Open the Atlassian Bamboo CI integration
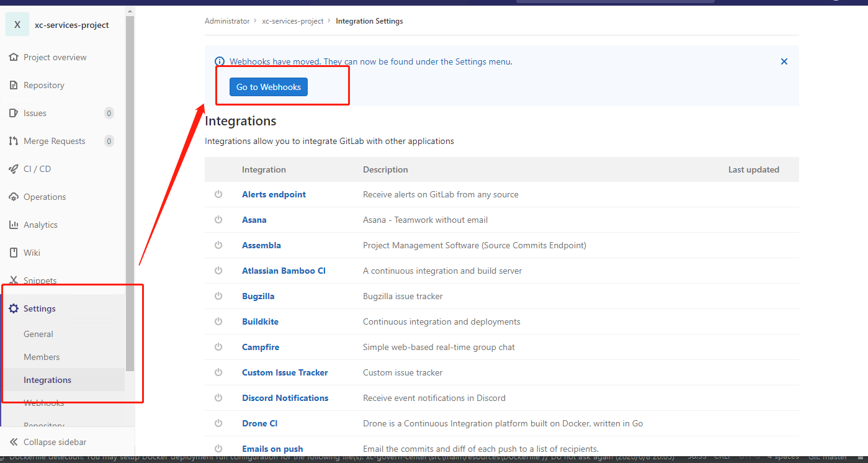Image resolution: width=868 pixels, height=463 pixels. coord(284,271)
